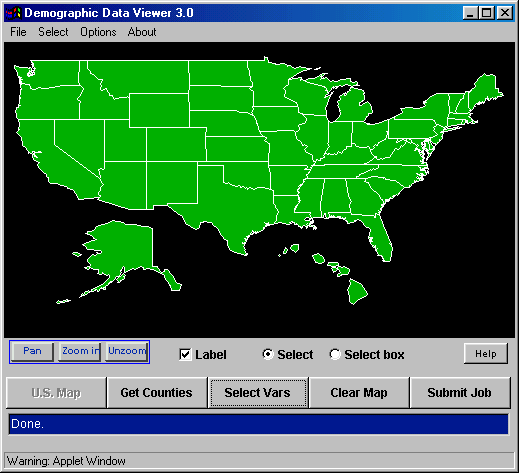
Task: Activate the Zoom in tool
Action: click(x=79, y=351)
